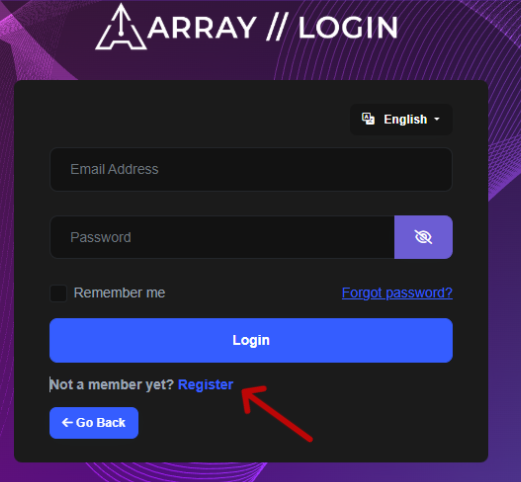This screenshot has width=521, height=482.
Task: Click the crossed-out eye icon
Action: pos(423,237)
